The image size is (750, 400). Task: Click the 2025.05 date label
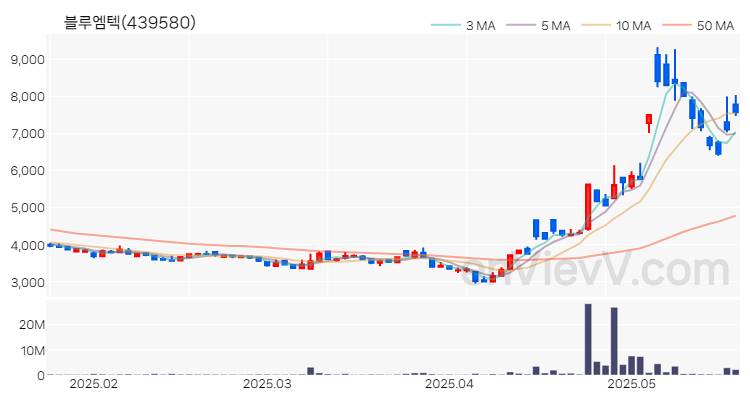coord(631,384)
